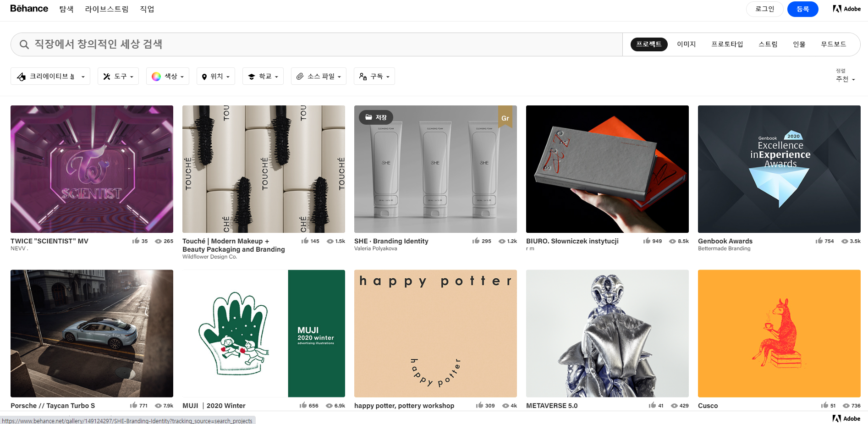Click the Behance logo
The height and width of the screenshot is (424, 868).
coord(29,9)
